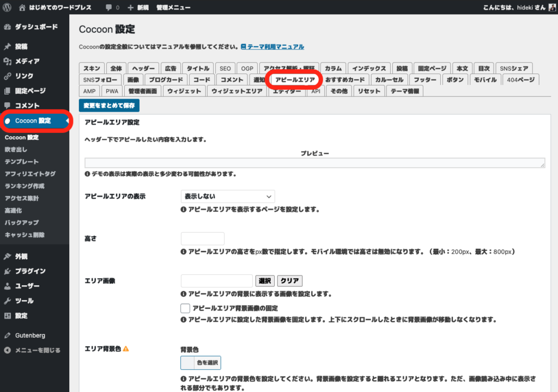Click the Gutenberg pencil icon
The width and height of the screenshot is (558, 392).
(x=8, y=335)
